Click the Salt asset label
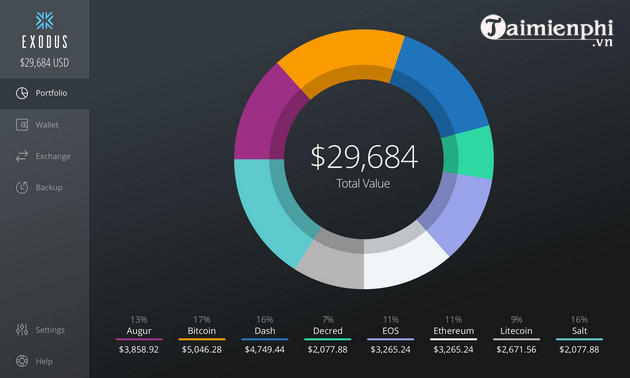Image resolution: width=630 pixels, height=378 pixels. pos(579,331)
